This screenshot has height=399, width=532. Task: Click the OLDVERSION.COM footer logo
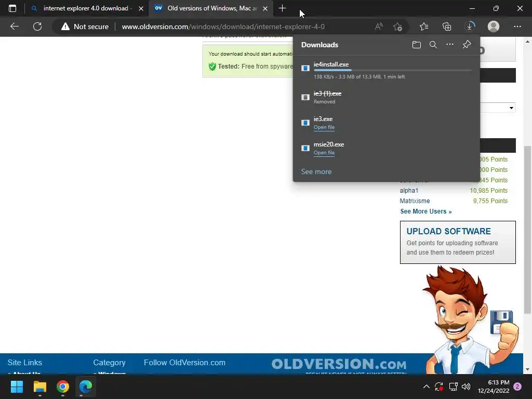pyautogui.click(x=339, y=364)
